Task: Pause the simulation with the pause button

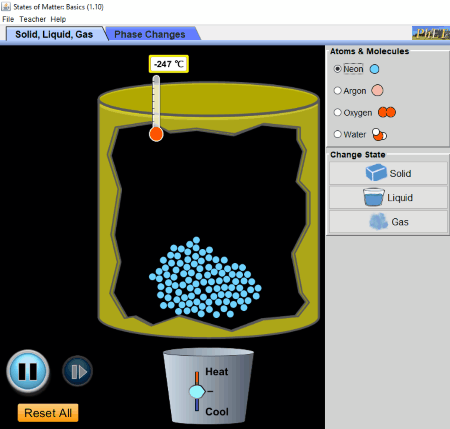Action: tap(28, 371)
